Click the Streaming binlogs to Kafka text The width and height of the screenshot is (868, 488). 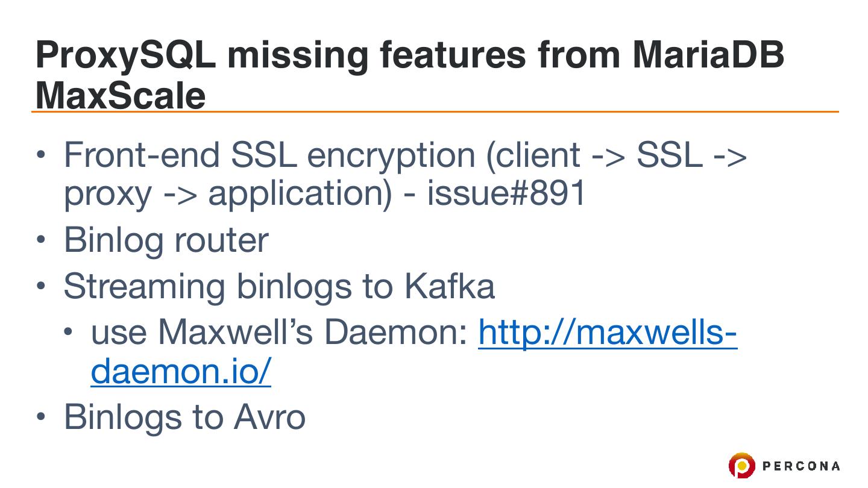click(x=278, y=286)
